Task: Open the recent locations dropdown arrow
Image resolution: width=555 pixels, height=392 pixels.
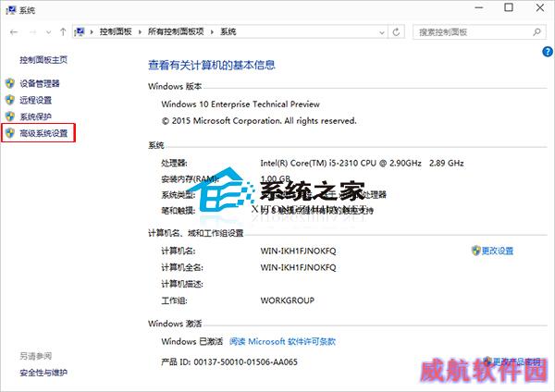Action: click(48, 32)
